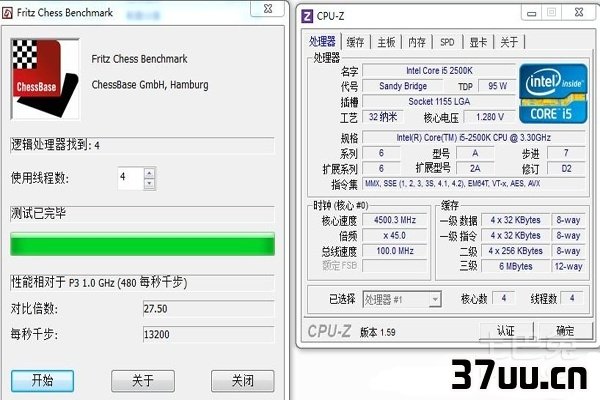Click the ChessBase logo image
This screenshot has height=400, width=600.
click(45, 79)
